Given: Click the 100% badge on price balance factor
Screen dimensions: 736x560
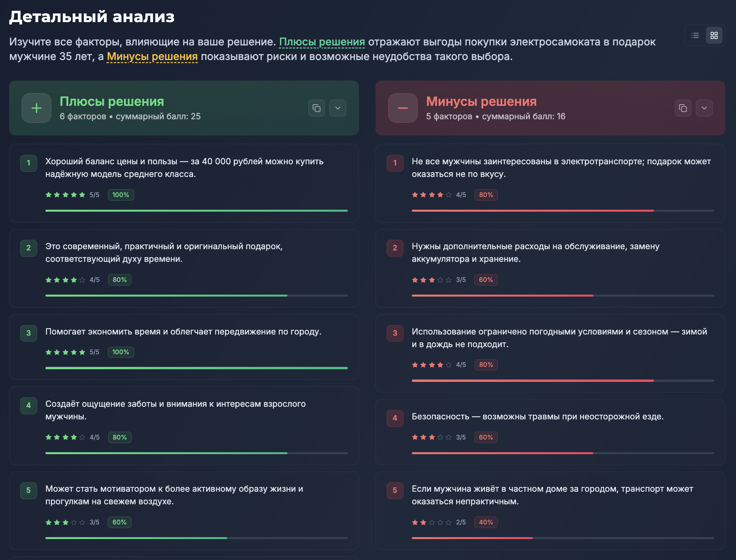Looking at the screenshot, I should tap(121, 195).
